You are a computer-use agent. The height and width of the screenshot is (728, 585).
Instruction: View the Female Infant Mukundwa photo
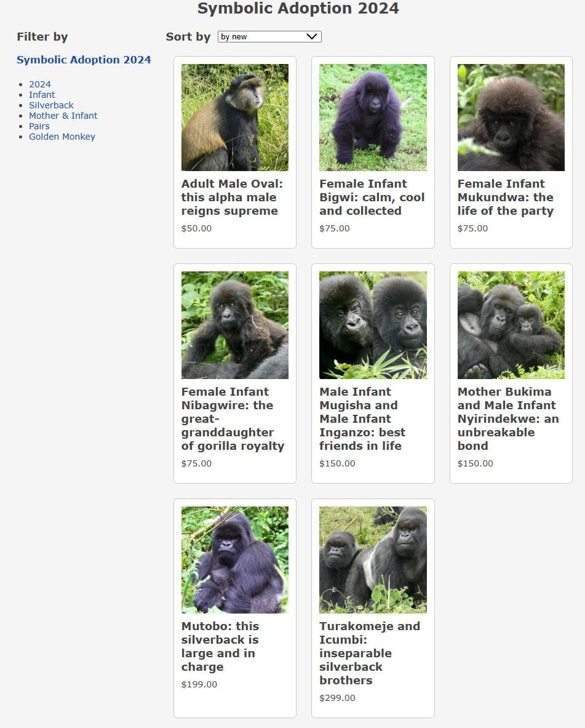pyautogui.click(x=511, y=118)
